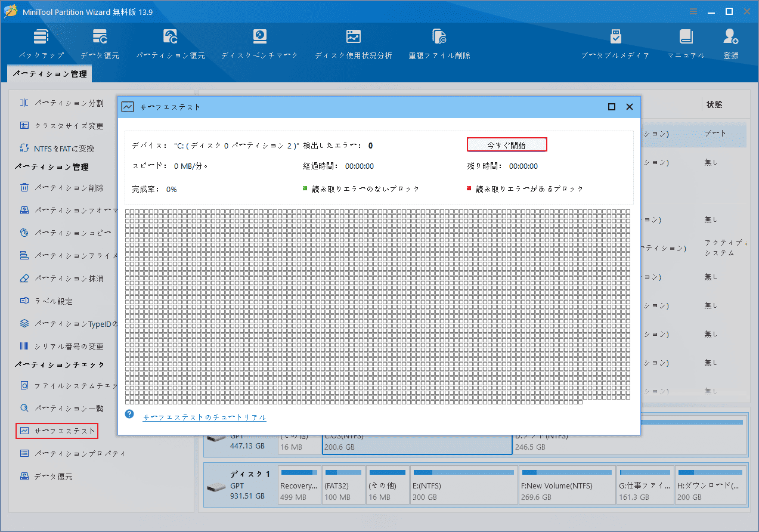Maximize the サーフェステスト dialog
Viewport: 759px width, 532px height.
click(x=611, y=107)
